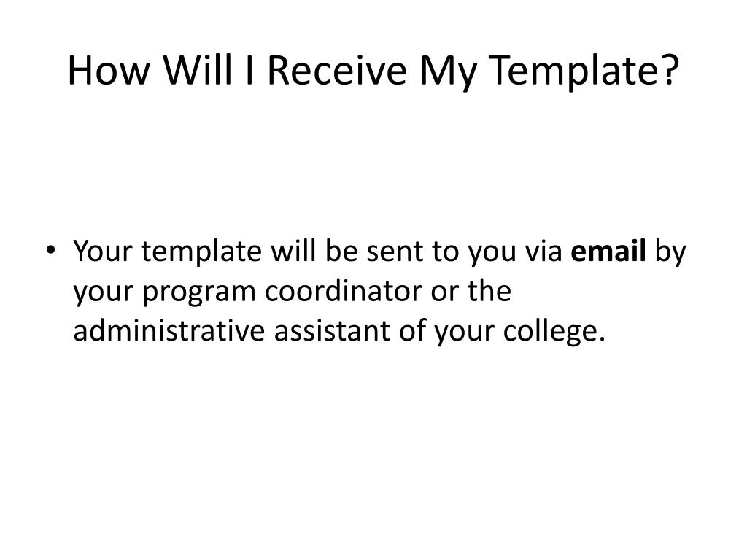This screenshot has height=560, width=747.
Task: Click the word 'Will' in the title
Action: coord(197,69)
